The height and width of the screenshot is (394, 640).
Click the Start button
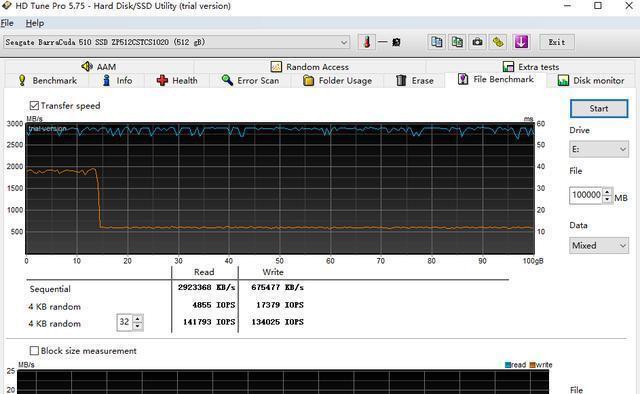tap(599, 109)
